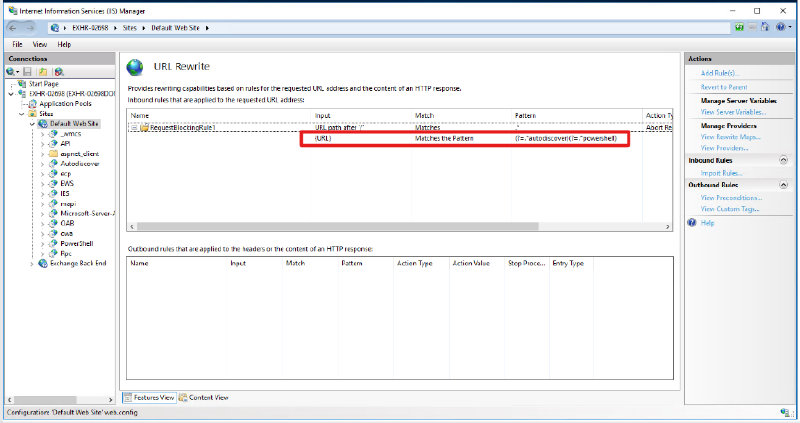This screenshot has height=423, width=800.
Task: Click View Server Variables link
Action: pyautogui.click(x=735, y=112)
